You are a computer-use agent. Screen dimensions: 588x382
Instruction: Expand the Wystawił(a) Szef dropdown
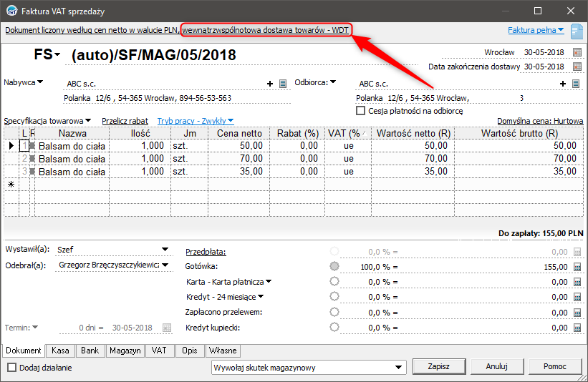(165, 250)
